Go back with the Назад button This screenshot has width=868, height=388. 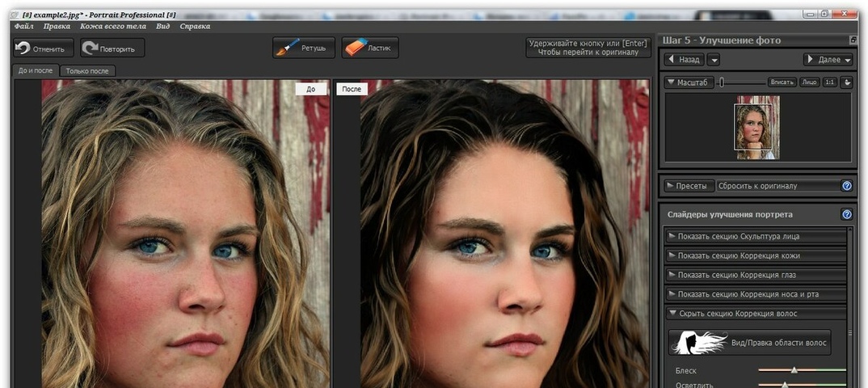coord(684,60)
